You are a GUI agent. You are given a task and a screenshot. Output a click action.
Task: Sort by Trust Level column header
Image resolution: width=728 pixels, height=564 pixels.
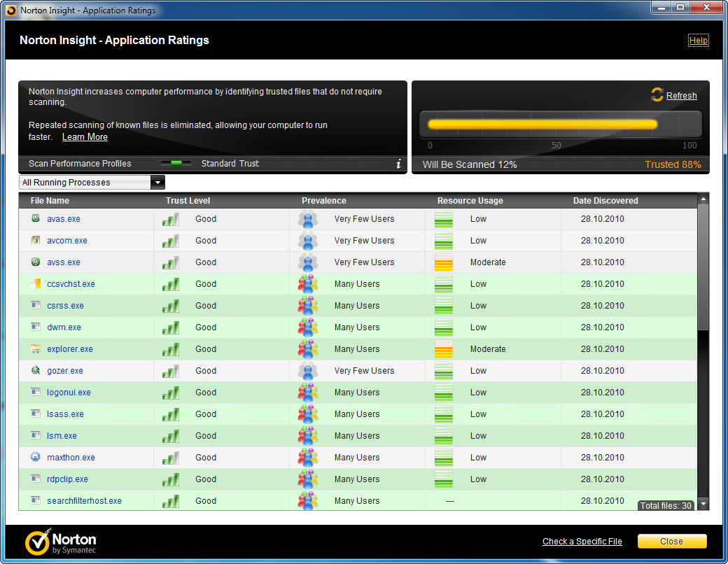point(188,201)
